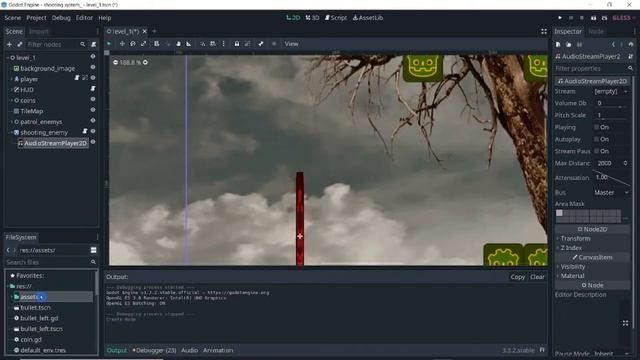Switch to the Node tab

(596, 31)
